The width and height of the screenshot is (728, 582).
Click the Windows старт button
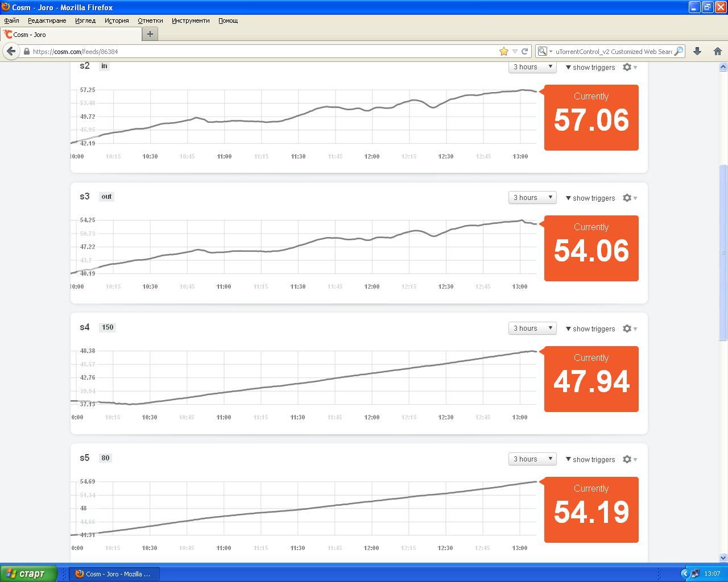click(x=28, y=573)
